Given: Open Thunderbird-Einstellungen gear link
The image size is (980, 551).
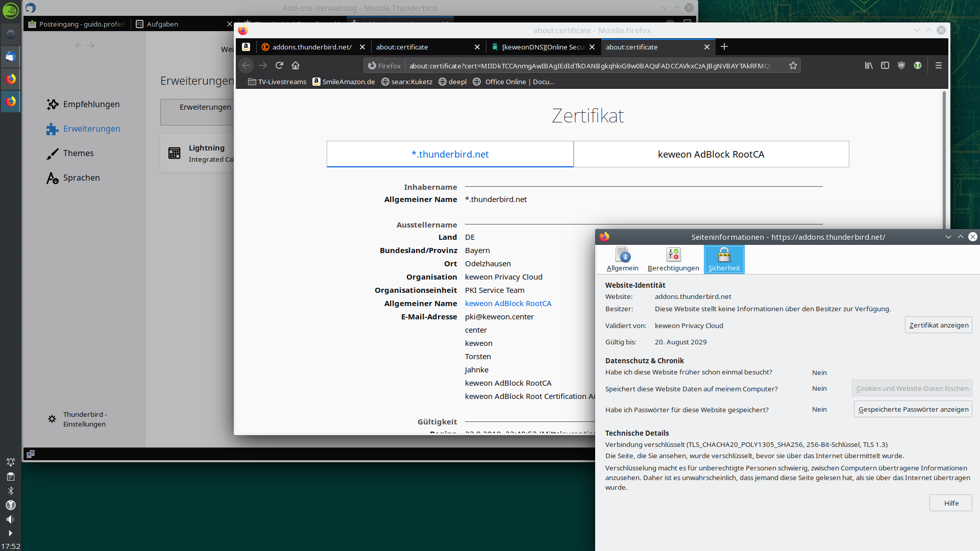Looking at the screenshot, I should coord(77,419).
